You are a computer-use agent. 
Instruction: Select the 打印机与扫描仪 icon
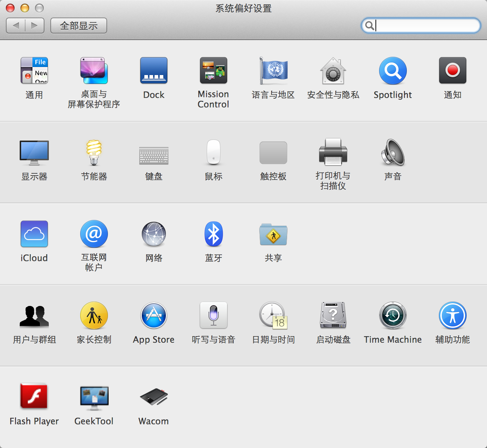coord(333,152)
